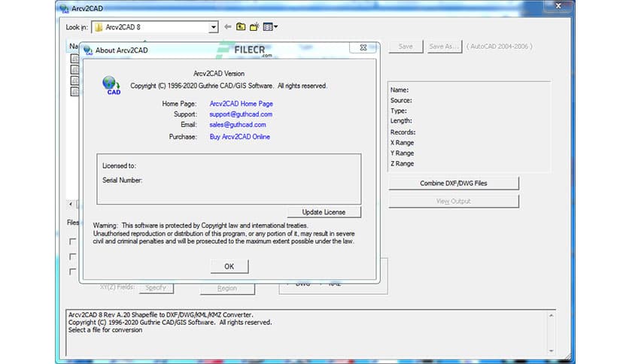Click Combine DXF/DWG Files button
Image resolution: width=629 pixels, height=364 pixels.
click(454, 183)
